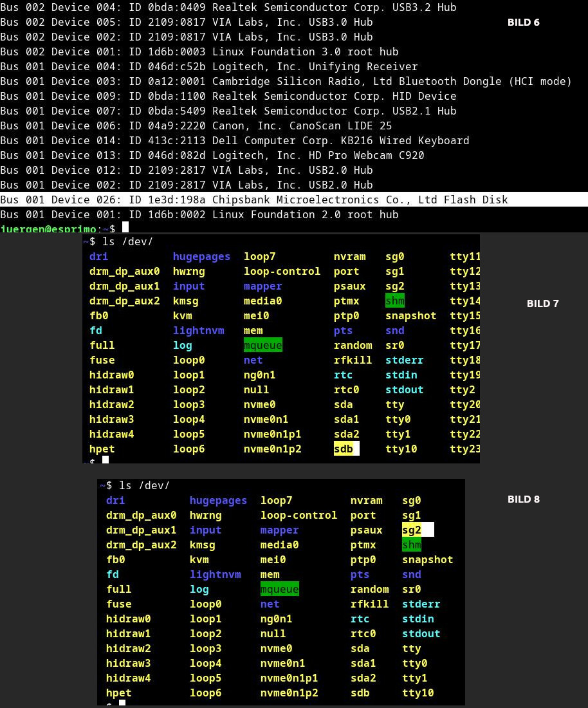Click the tty2 entry in the listing

click(462, 389)
